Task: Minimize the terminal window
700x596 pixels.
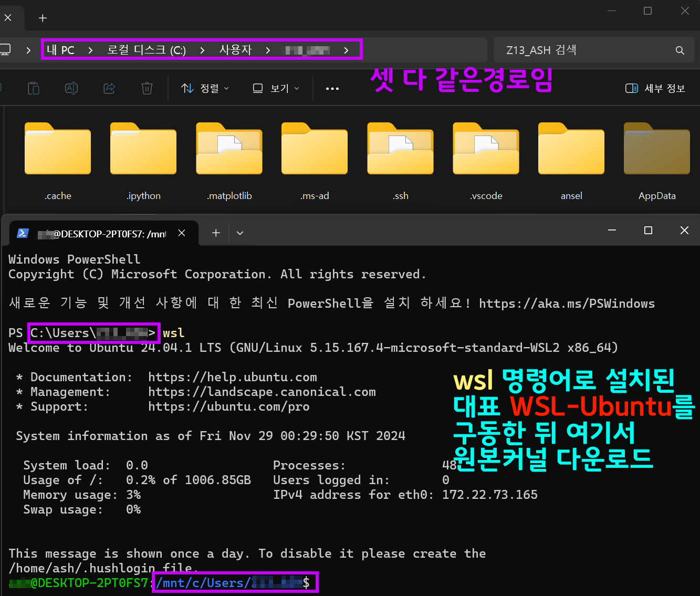Action: pos(612,231)
